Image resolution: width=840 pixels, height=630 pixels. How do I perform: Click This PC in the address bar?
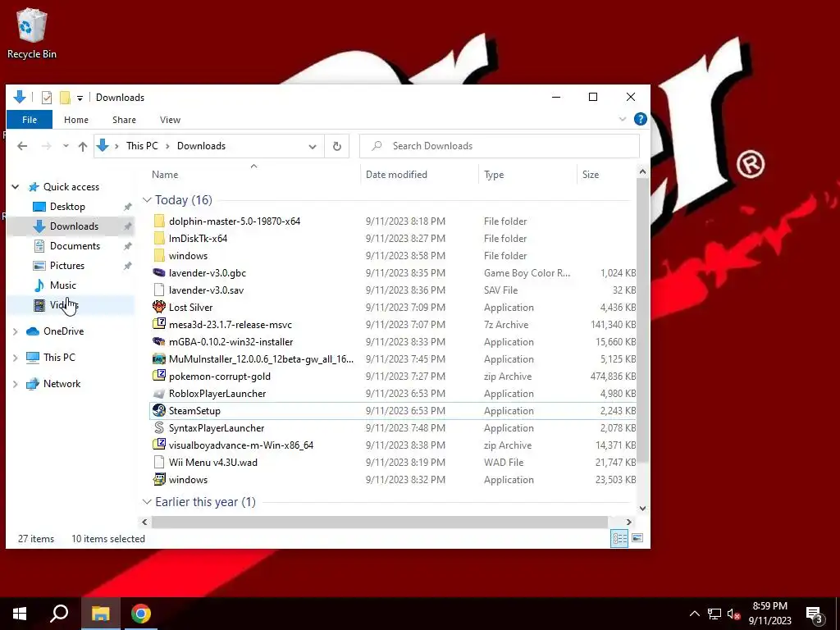[x=142, y=146]
